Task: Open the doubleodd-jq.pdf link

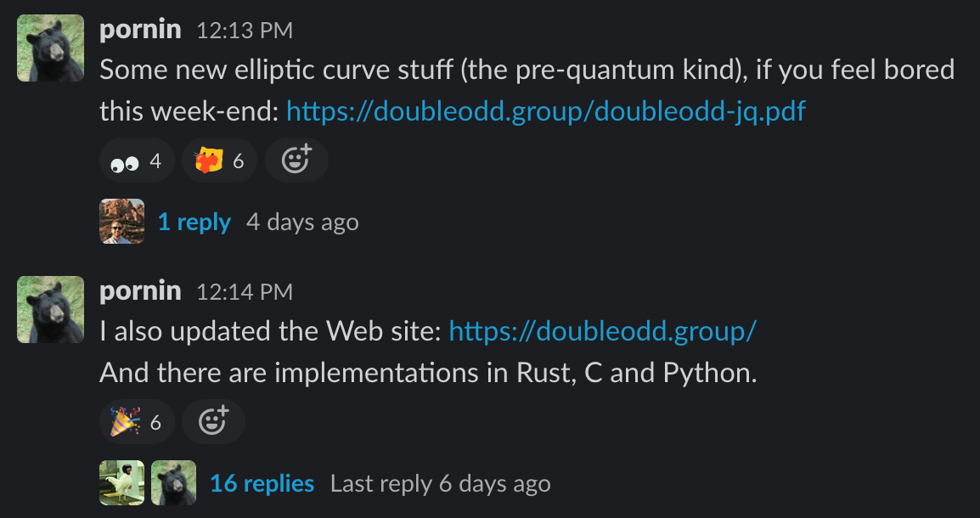Action: click(546, 111)
